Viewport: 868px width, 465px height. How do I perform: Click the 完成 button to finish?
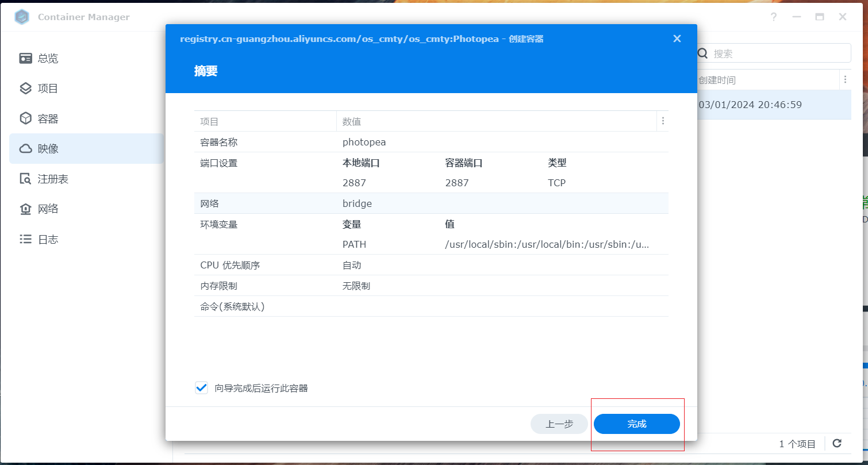637,424
